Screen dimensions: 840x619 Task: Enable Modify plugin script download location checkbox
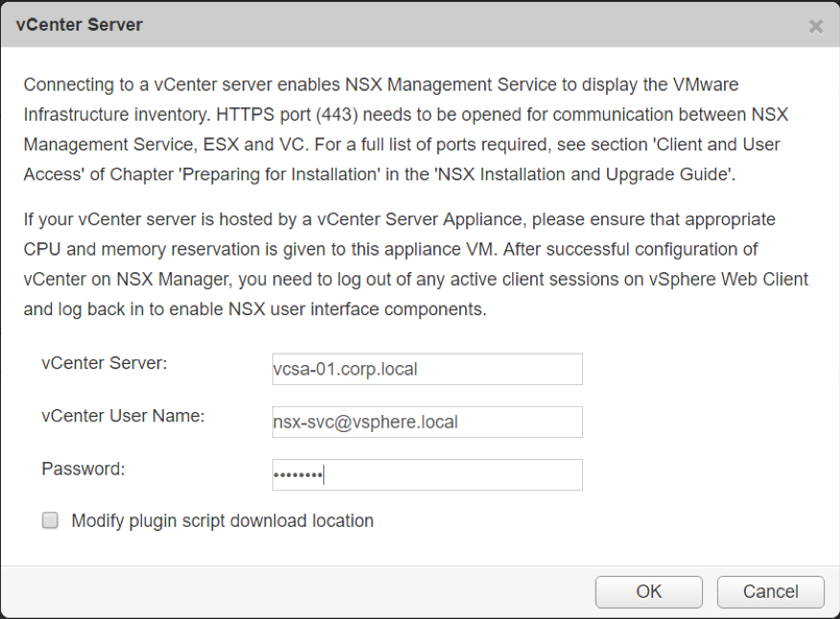51,520
